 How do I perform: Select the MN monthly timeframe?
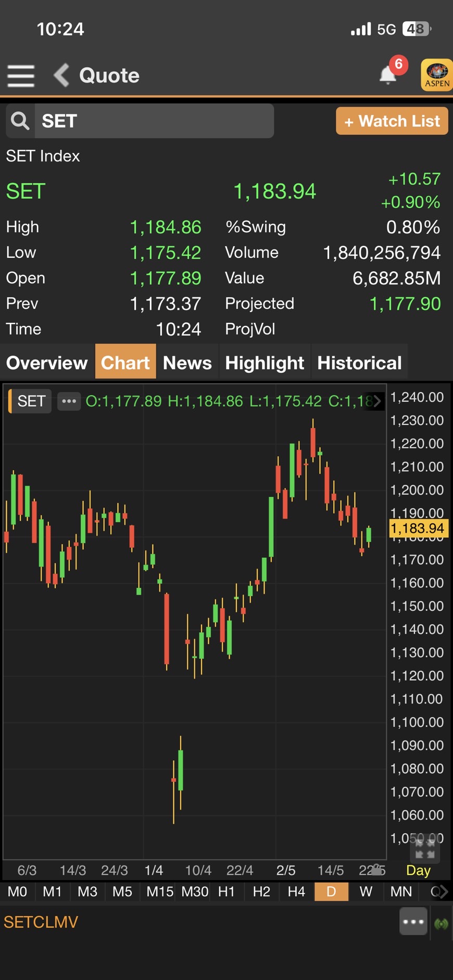[x=401, y=891]
